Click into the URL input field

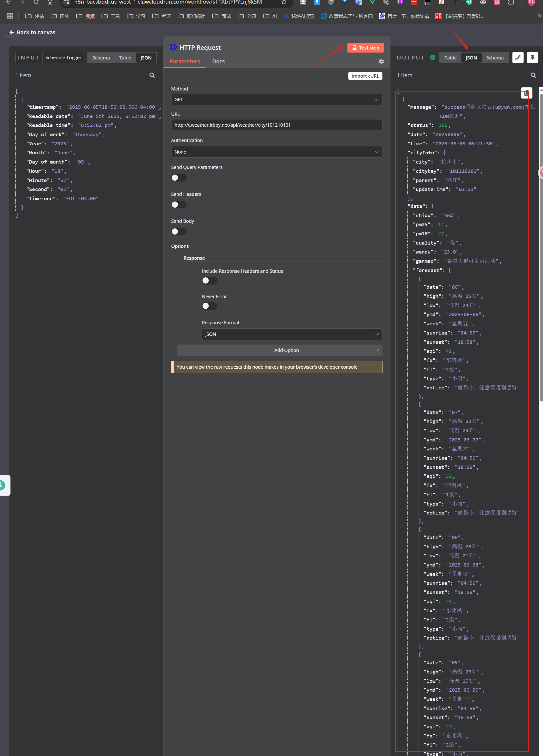276,125
